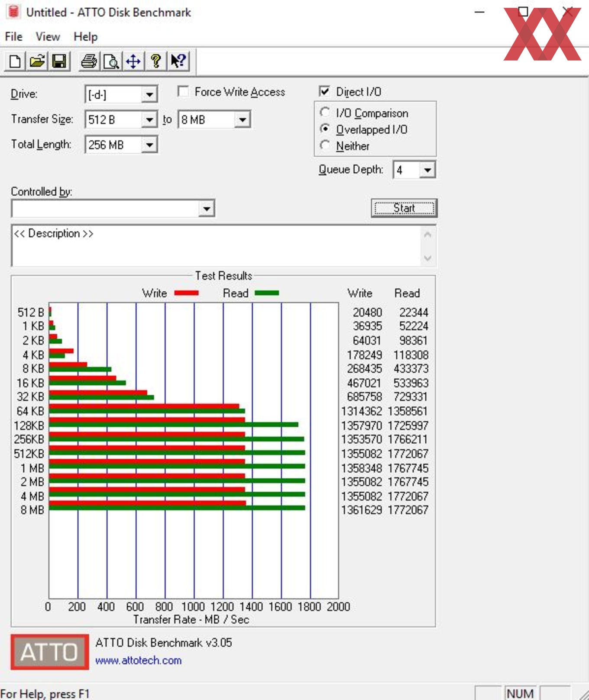Click write value 1314362 in 64 KB row

click(x=362, y=411)
